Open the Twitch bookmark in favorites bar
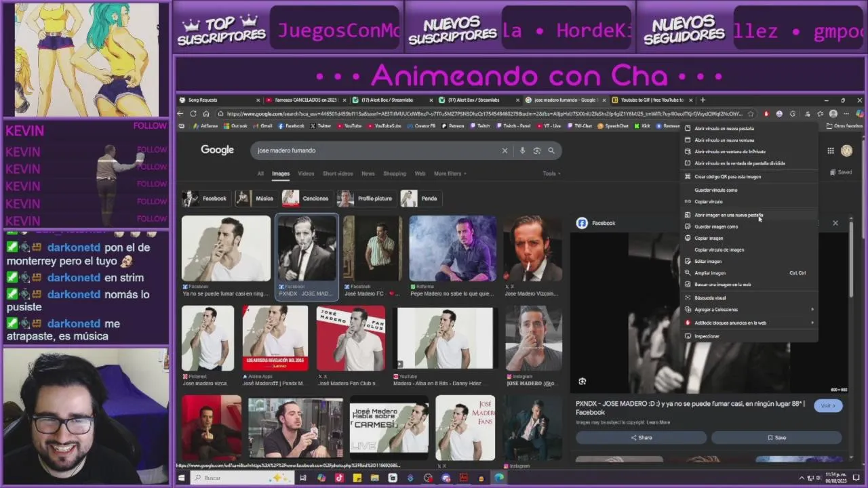Image resolution: width=868 pixels, height=488 pixels. tap(479, 126)
